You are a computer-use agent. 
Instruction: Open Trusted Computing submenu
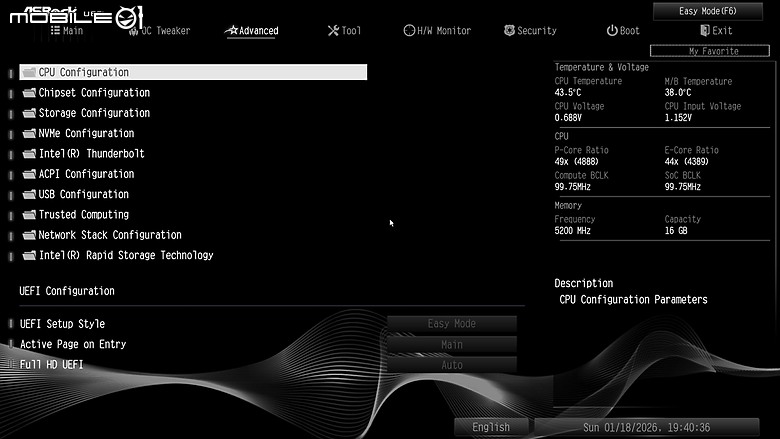[84, 214]
